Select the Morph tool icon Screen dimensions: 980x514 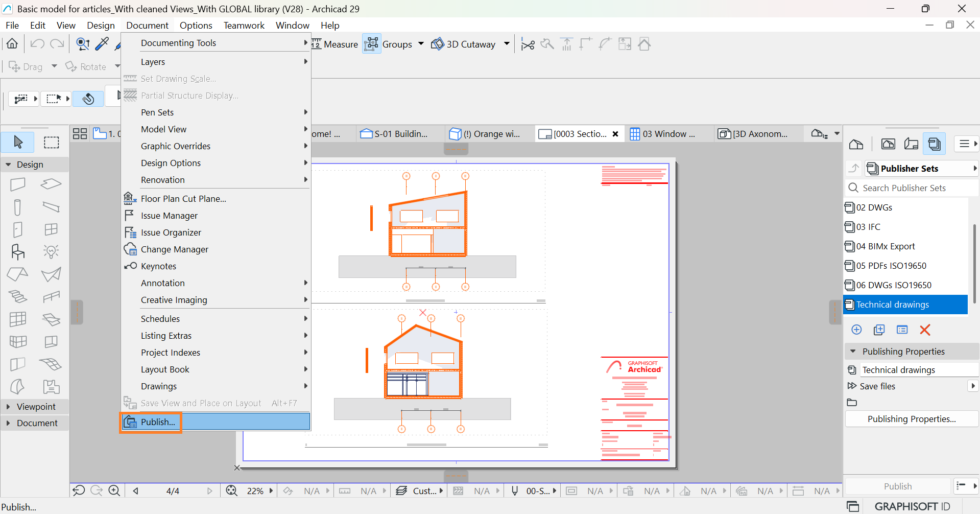pos(18,387)
